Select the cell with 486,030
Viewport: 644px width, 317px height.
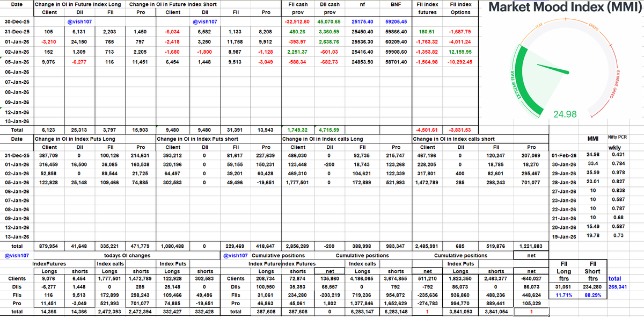(x=298, y=156)
